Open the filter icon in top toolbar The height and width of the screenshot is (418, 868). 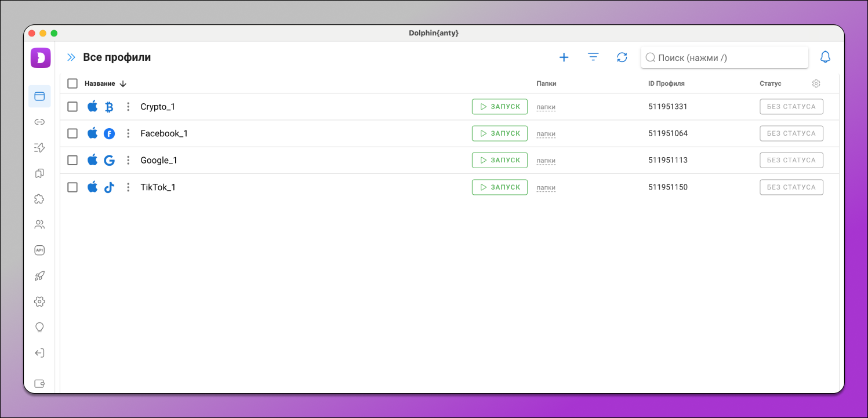pos(593,57)
